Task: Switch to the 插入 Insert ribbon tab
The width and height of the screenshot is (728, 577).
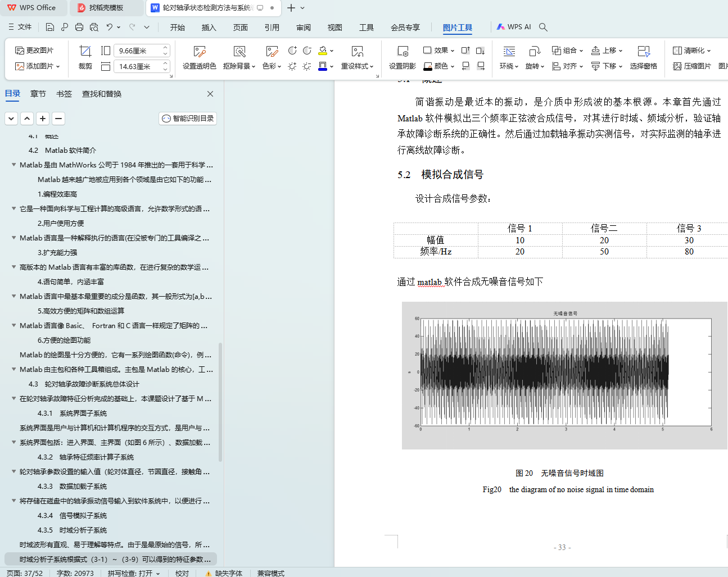Action: [x=209, y=27]
